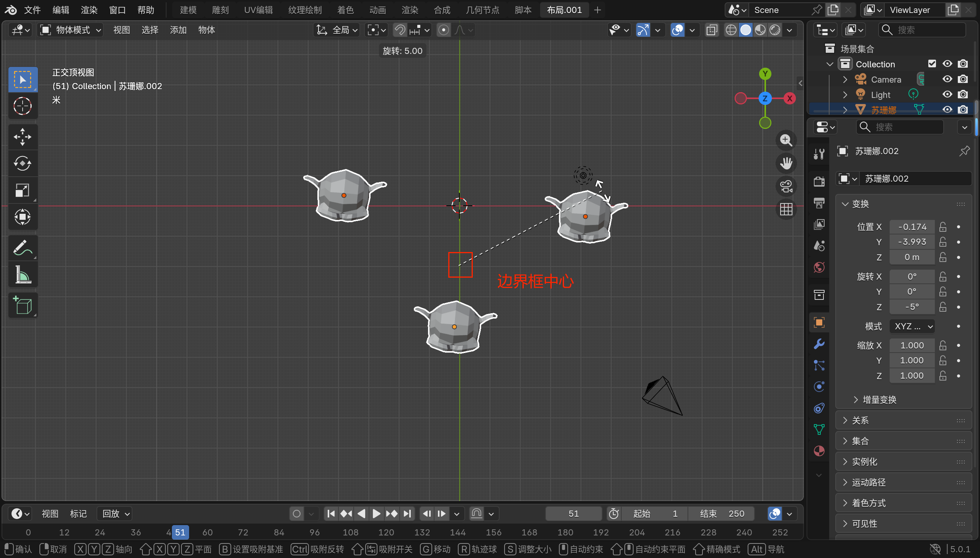Select the Rotate tool
980x558 pixels.
(x=22, y=164)
